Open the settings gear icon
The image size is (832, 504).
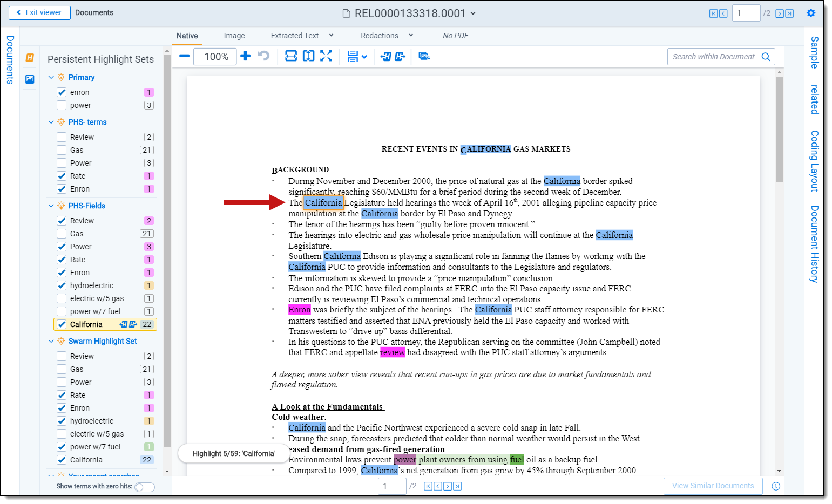pyautogui.click(x=811, y=13)
